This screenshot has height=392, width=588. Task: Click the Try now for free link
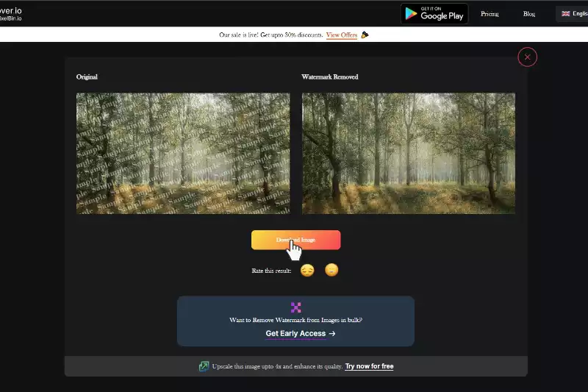coord(370,366)
